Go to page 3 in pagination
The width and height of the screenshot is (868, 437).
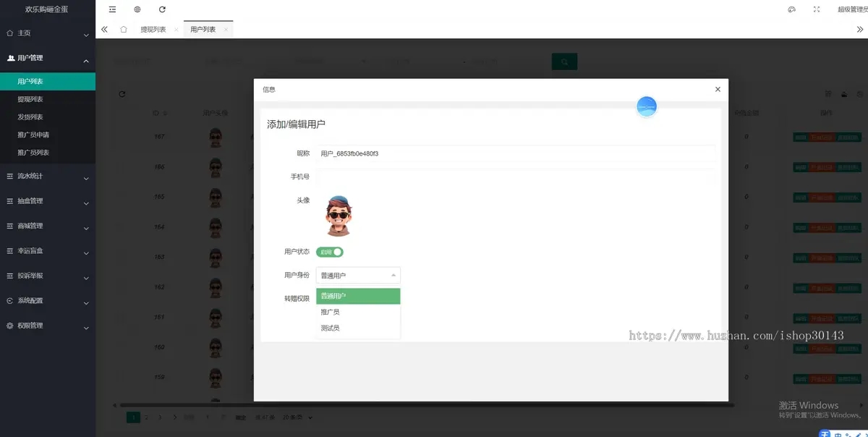160,417
